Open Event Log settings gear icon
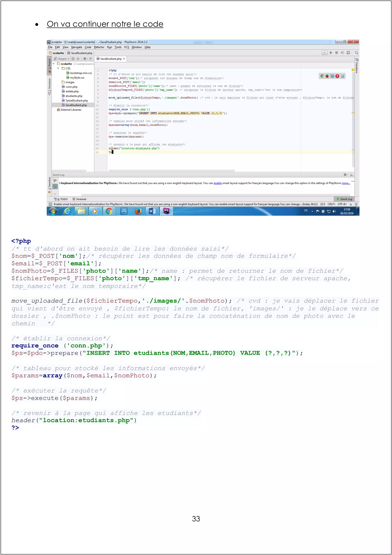Screen dimensions: 392x555 pos(346,175)
